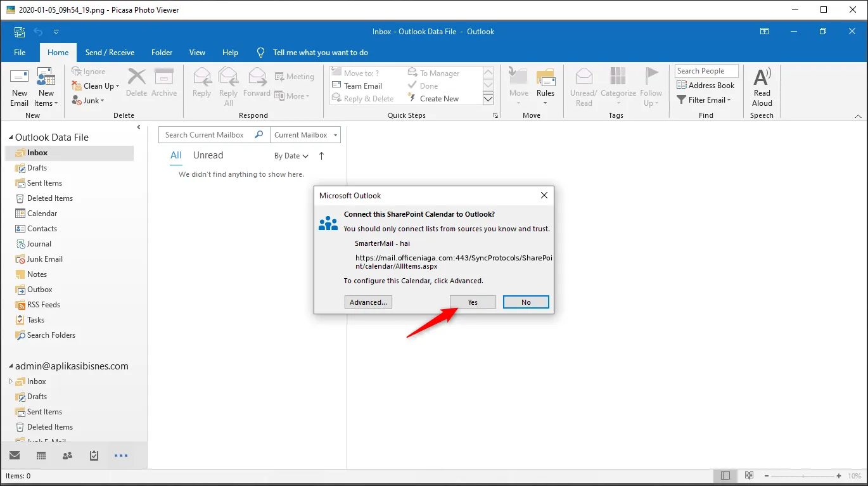Select Search Folders
This screenshot has width=868, height=486.
(51, 335)
